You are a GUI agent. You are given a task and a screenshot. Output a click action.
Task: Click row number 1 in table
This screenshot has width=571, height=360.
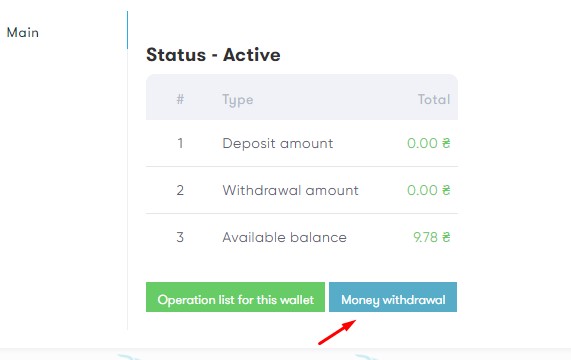[180, 143]
